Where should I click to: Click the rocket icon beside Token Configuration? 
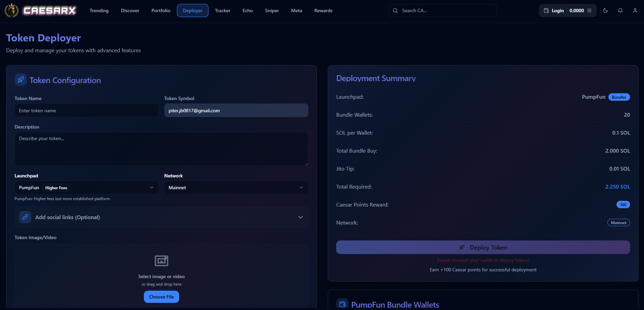click(x=20, y=80)
